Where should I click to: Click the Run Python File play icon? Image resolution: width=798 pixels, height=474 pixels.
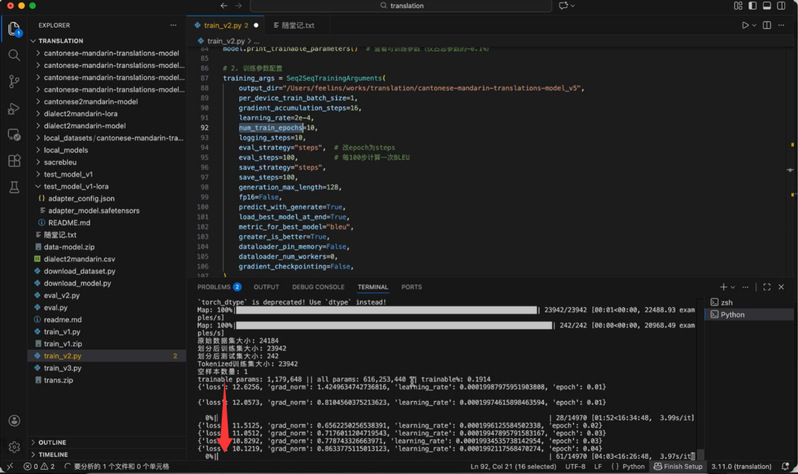pyautogui.click(x=745, y=25)
